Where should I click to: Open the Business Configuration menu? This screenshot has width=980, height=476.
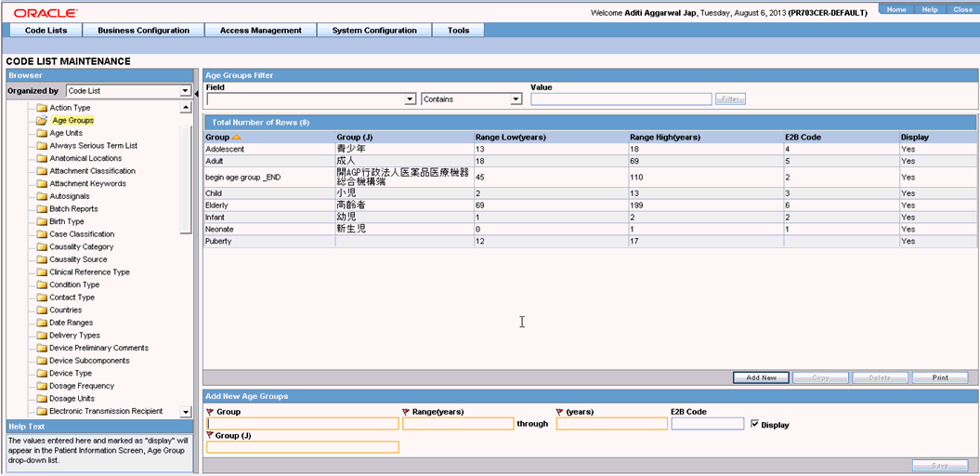point(143,30)
